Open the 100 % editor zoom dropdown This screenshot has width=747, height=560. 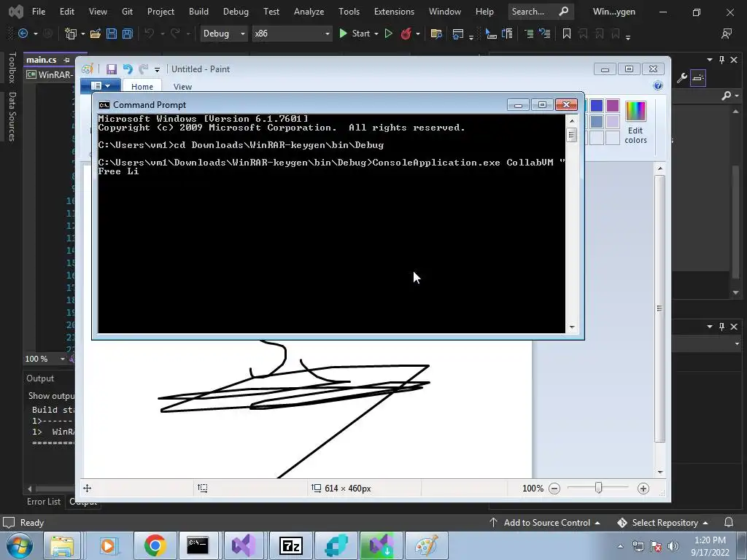[x=63, y=359]
